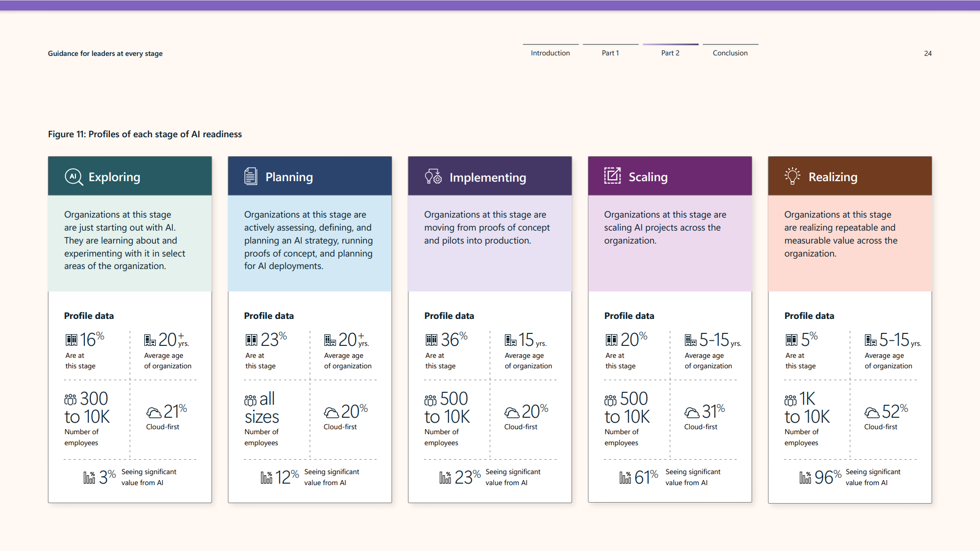Click the purple bar at page top

[x=490, y=5]
